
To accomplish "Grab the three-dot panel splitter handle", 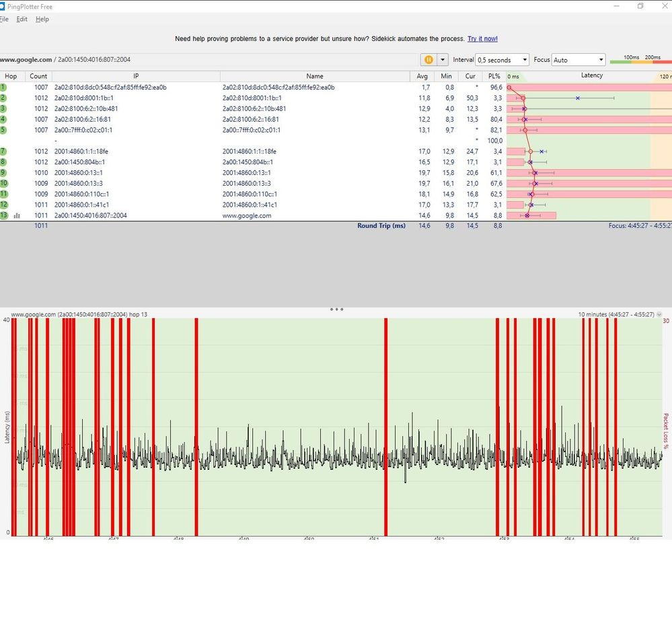I will (x=336, y=310).
